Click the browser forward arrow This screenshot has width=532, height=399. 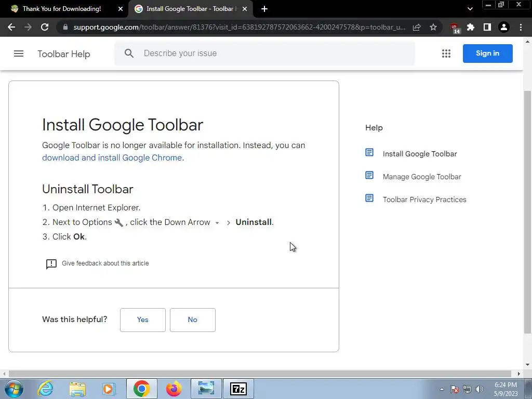point(28,27)
